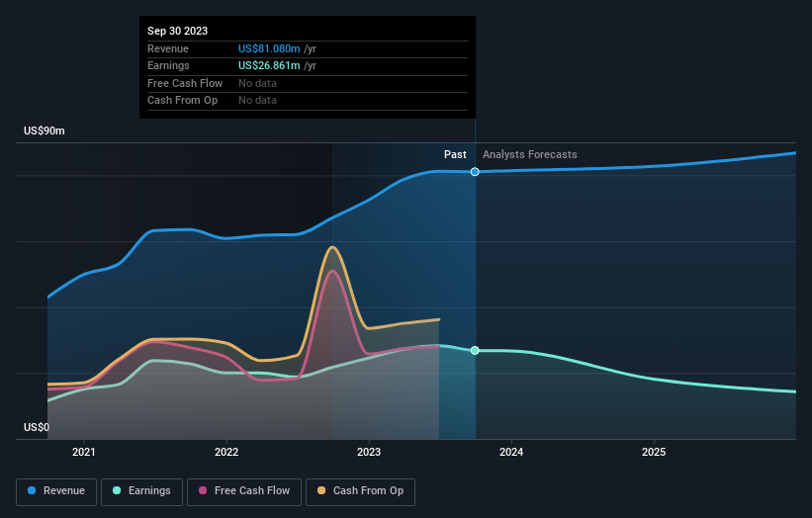Click the 'Earnings' tooltip row label
Viewport: 812px width, 518px height.
pos(168,65)
